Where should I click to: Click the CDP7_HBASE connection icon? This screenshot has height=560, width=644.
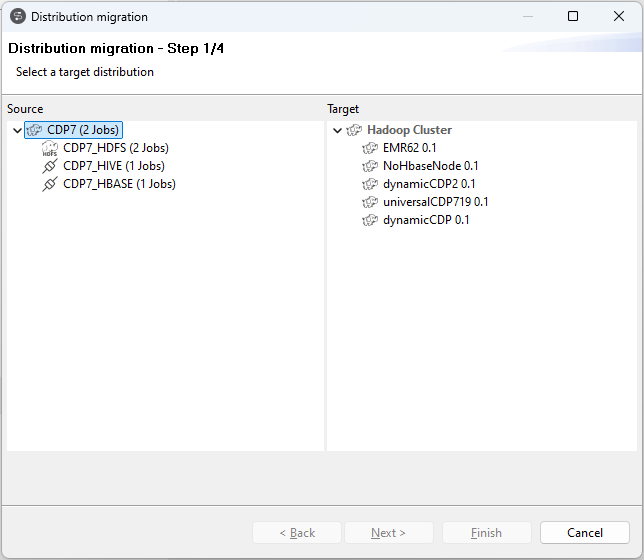pos(50,184)
